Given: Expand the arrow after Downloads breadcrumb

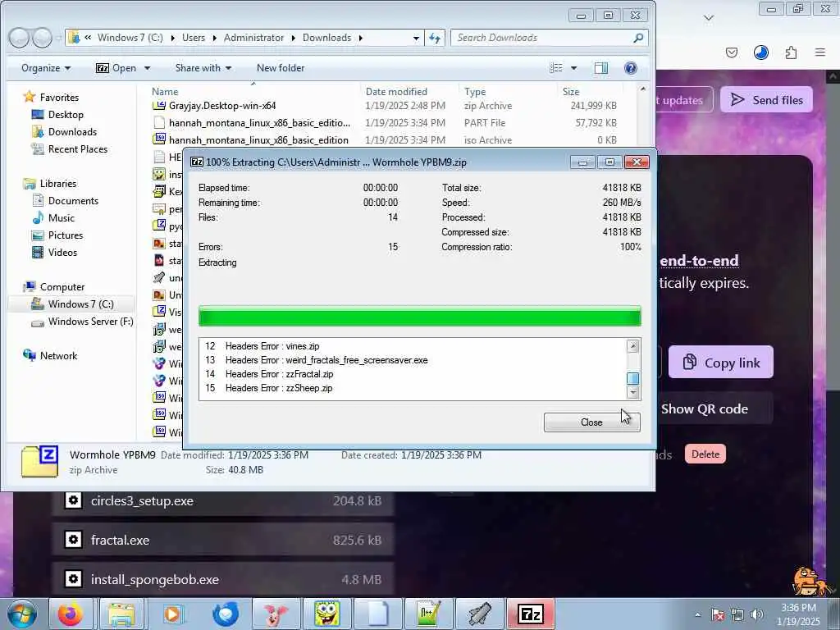Looking at the screenshot, I should click(361, 38).
